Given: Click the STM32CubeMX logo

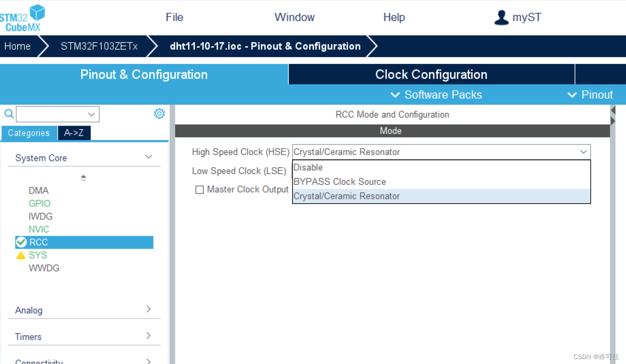Looking at the screenshot, I should click(23, 18).
